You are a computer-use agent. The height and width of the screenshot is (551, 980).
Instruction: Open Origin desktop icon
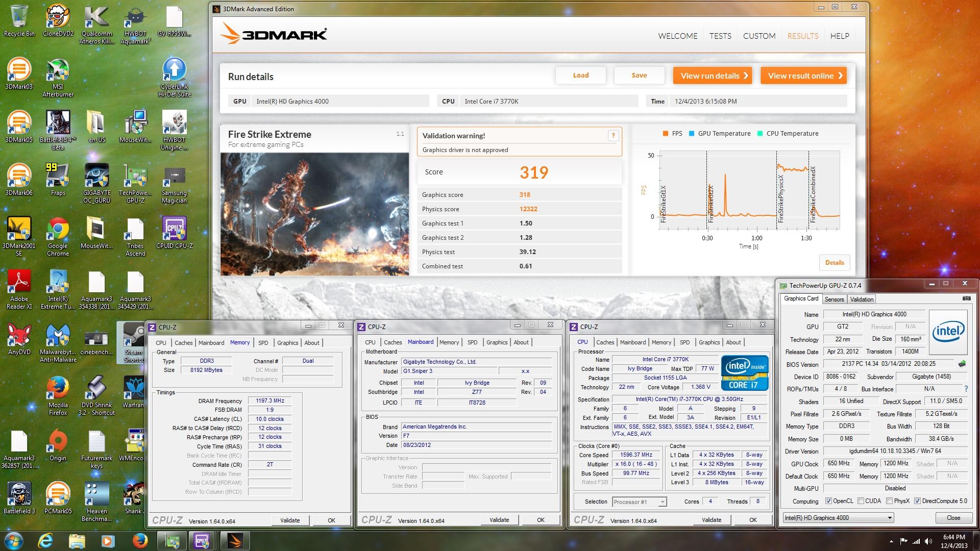pyautogui.click(x=58, y=446)
